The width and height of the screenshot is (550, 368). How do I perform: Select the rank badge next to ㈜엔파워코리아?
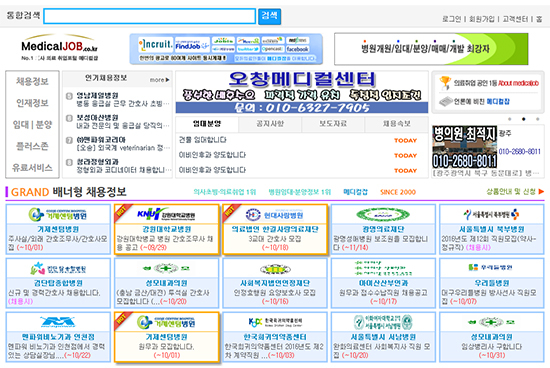pyautogui.click(x=69, y=140)
